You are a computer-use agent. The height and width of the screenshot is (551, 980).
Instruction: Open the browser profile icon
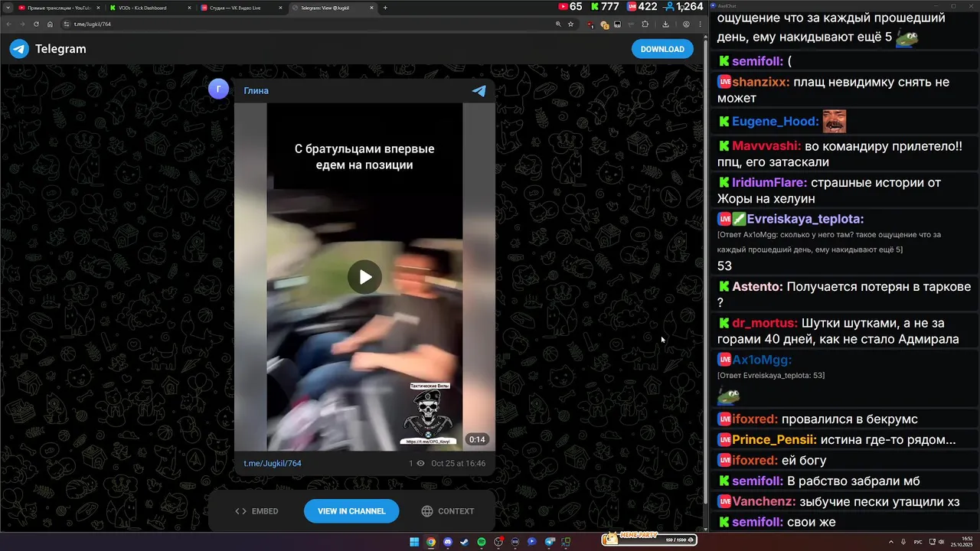tap(686, 24)
